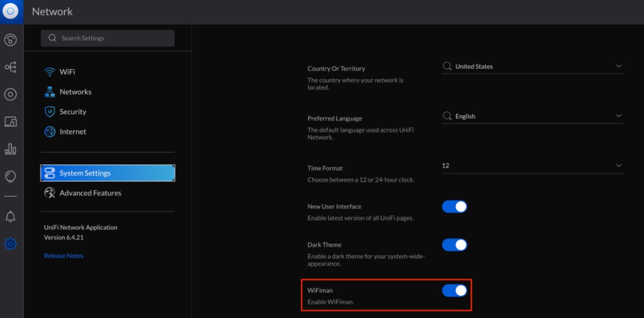Click the English language value
The width and height of the screenshot is (644, 318).
465,116
